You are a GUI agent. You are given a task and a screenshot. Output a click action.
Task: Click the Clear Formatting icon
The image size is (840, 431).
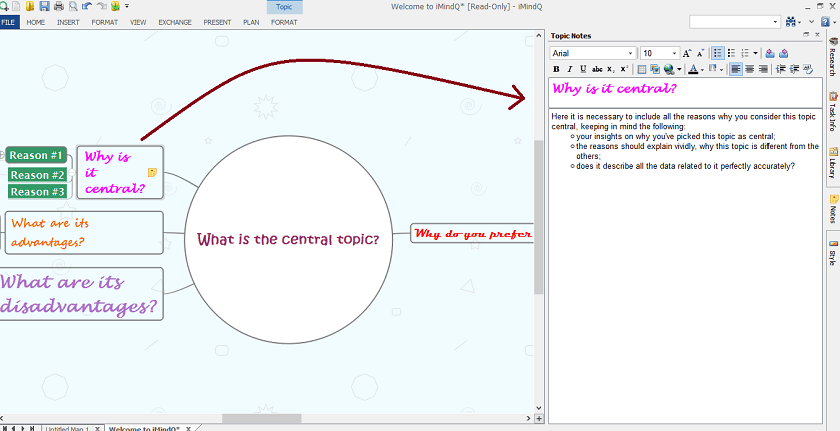tap(808, 69)
